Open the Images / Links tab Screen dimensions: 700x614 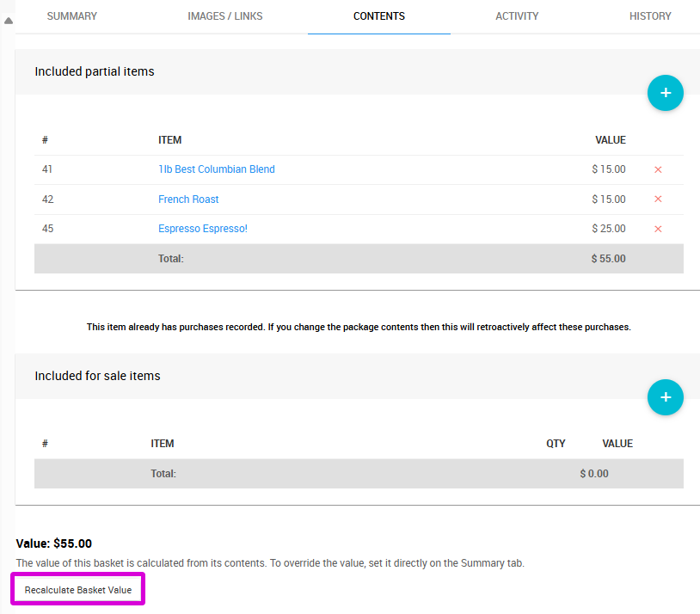(225, 16)
